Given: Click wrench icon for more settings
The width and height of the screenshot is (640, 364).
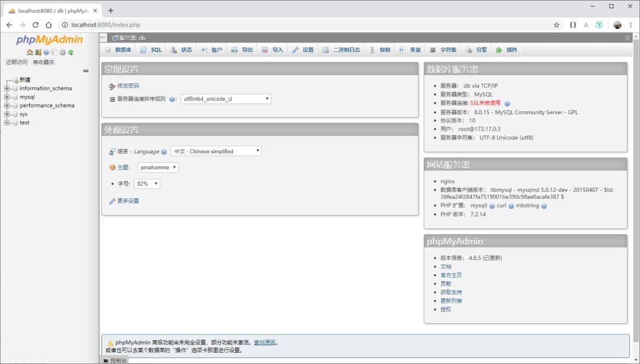Looking at the screenshot, I should [x=112, y=201].
